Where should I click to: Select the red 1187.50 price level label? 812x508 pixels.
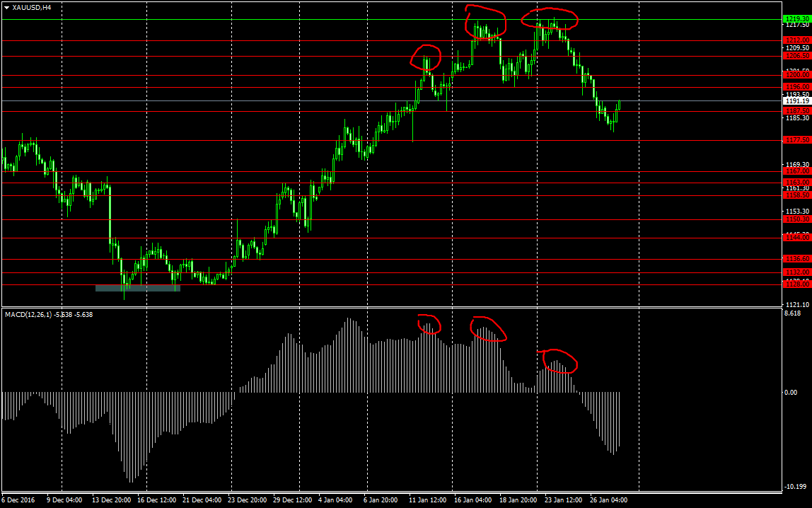797,111
